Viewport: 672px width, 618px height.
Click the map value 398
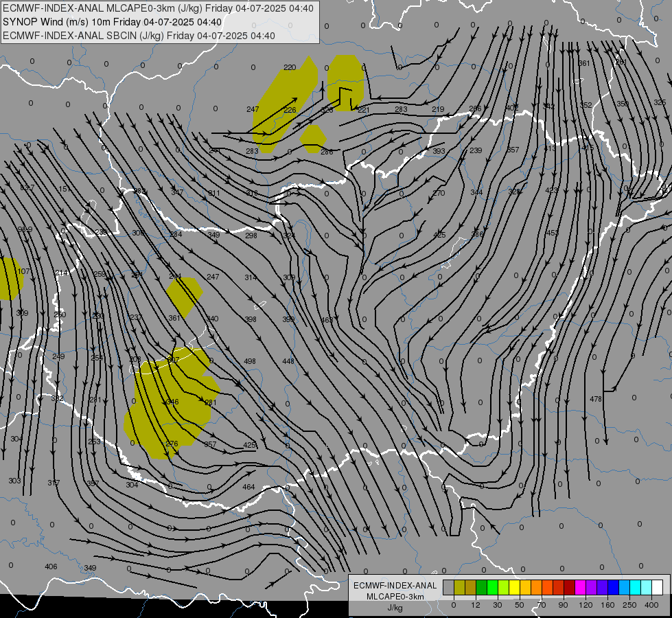pyautogui.click(x=251, y=319)
